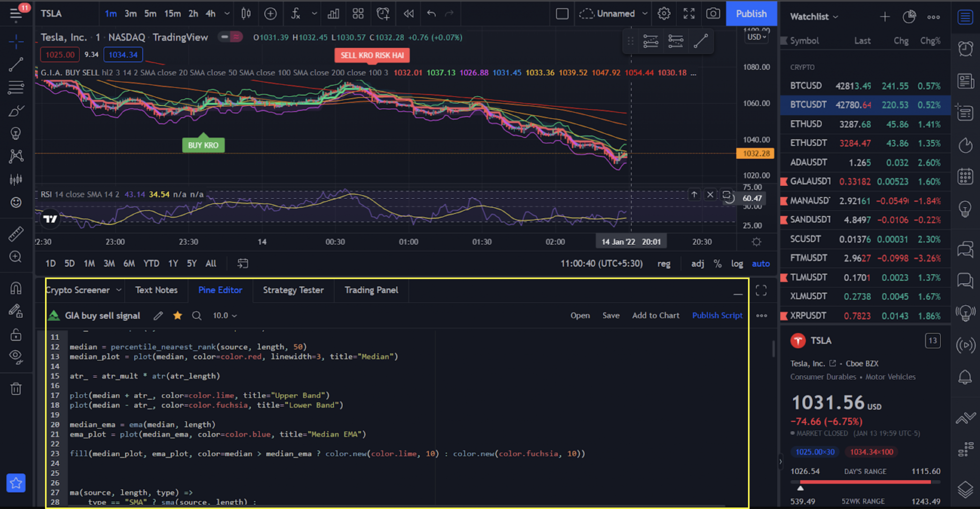Select the trend line drawing tool
The width and height of the screenshot is (980, 509).
click(x=16, y=65)
